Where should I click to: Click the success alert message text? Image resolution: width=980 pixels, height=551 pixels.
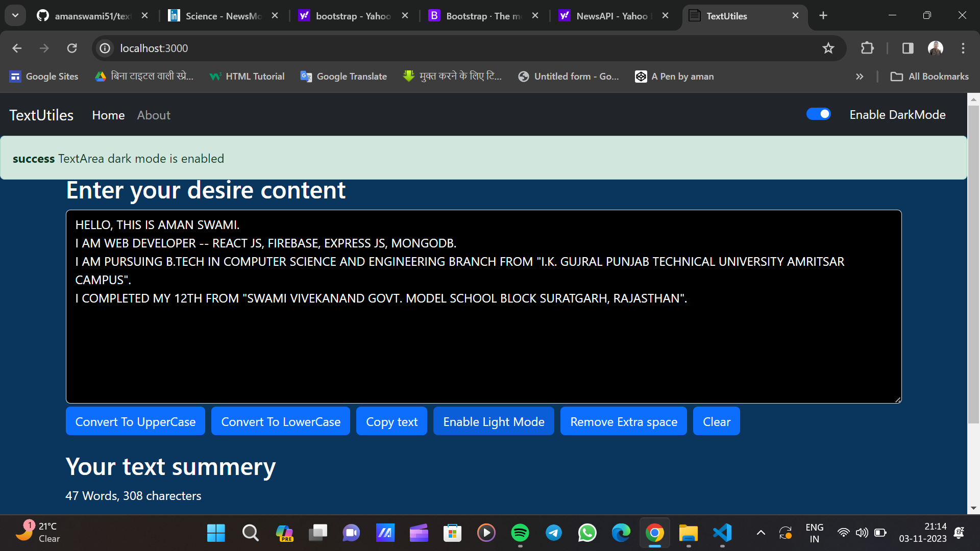pos(118,159)
